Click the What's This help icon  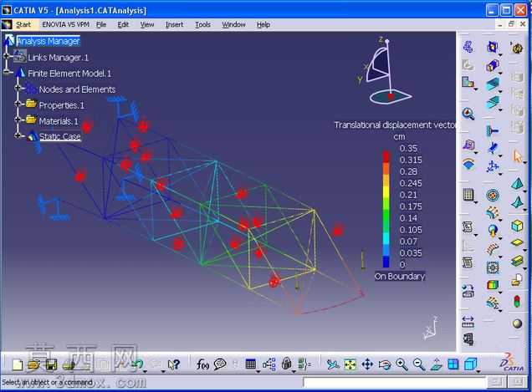click(x=174, y=364)
